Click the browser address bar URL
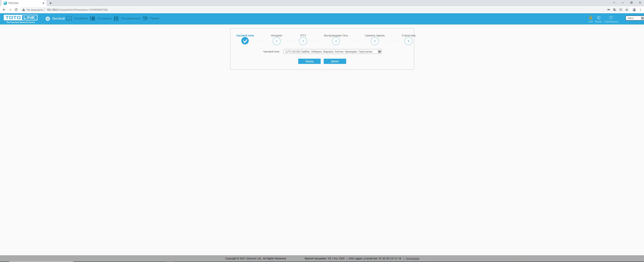The image size is (644, 262). coord(77,10)
